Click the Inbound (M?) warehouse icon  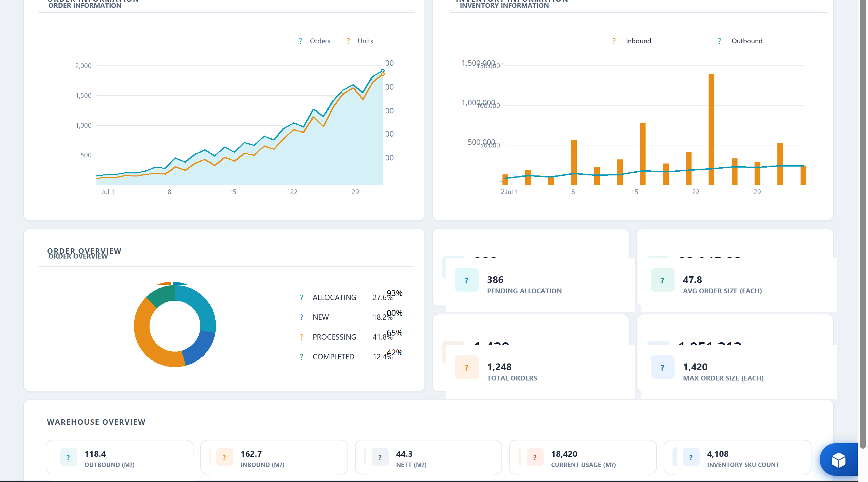[x=224, y=457]
